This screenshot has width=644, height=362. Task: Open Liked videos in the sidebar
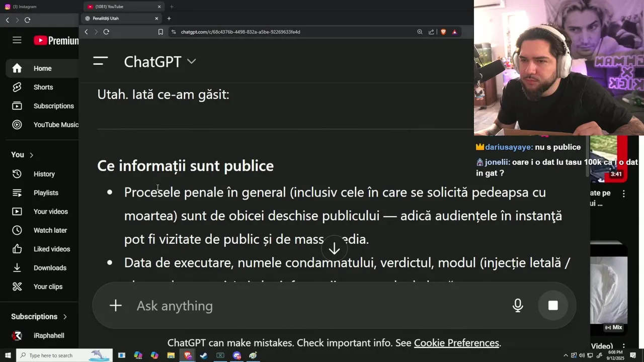tap(42, 249)
